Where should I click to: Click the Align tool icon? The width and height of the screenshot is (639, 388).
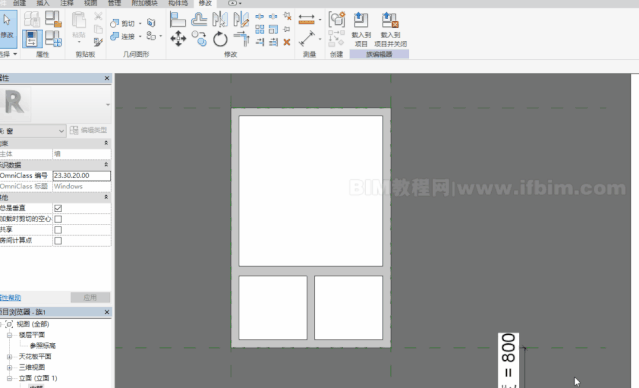[178, 19]
